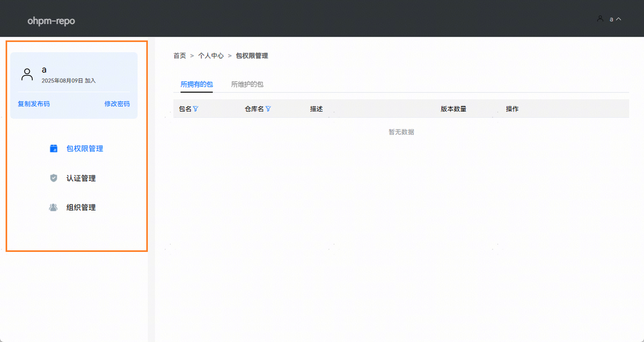The width and height of the screenshot is (644, 342).
Task: Click 个人中心 in the breadcrumb
Action: 211,56
